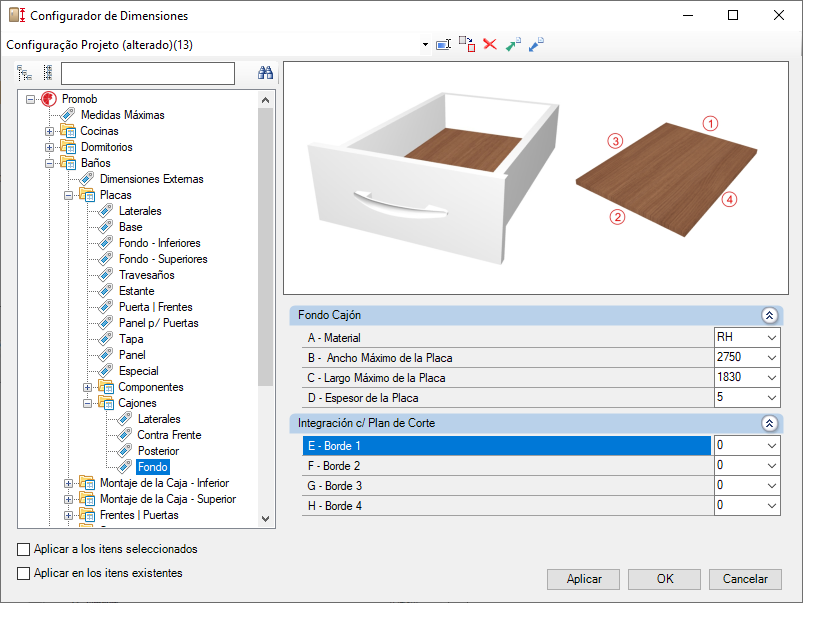The image size is (831, 617).
Task: Click the Tapa tag icon
Action: click(x=105, y=339)
